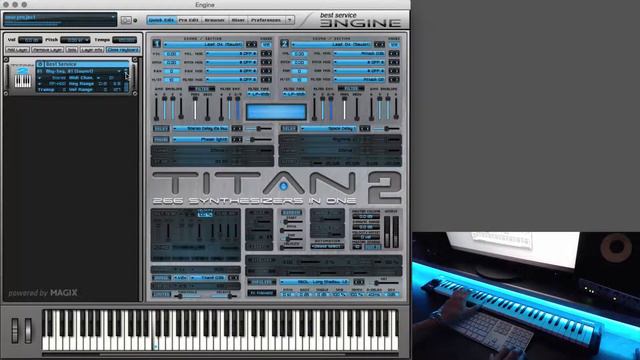Click the Solo layer button

[71, 49]
